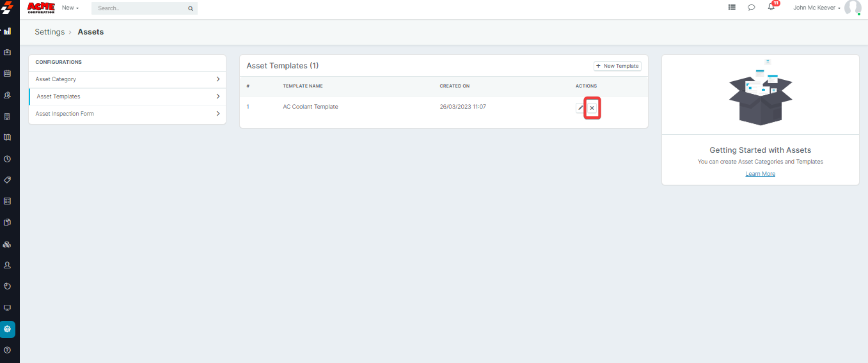Open the list view icon in top bar

tap(732, 8)
